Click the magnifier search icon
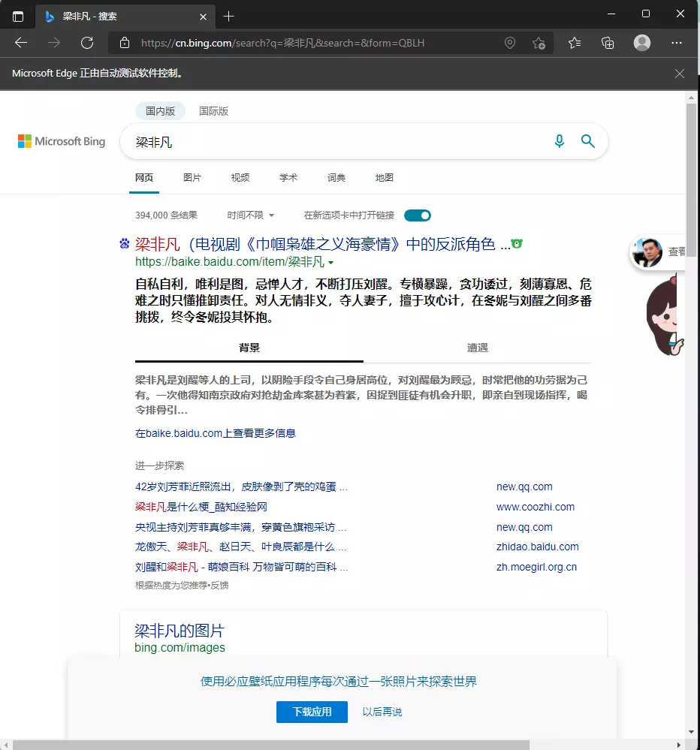The height and width of the screenshot is (750, 700). click(x=587, y=141)
